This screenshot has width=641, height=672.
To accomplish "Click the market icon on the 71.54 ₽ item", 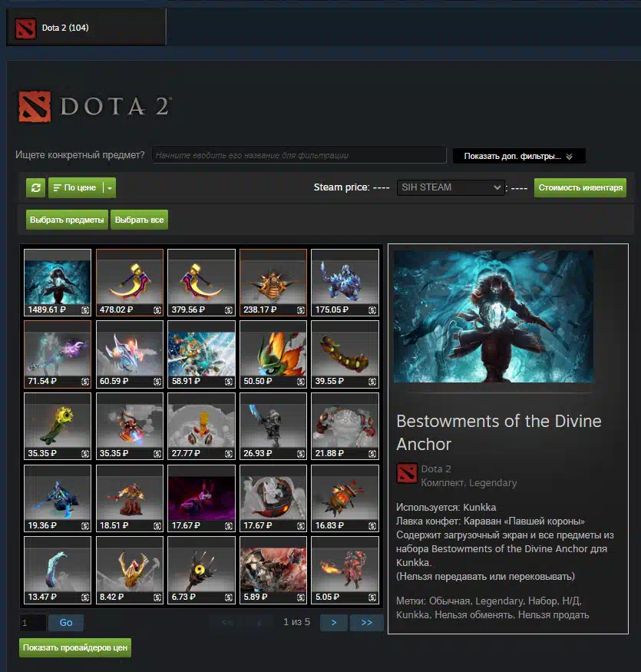I will click(85, 382).
